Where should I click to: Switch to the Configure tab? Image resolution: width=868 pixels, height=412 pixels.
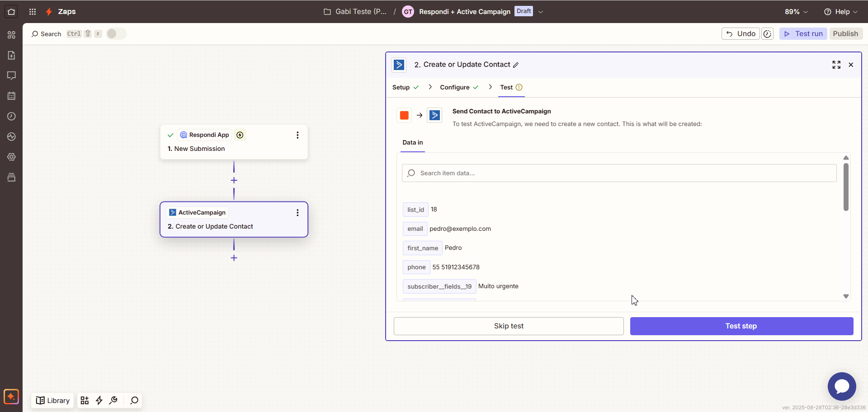(x=459, y=87)
